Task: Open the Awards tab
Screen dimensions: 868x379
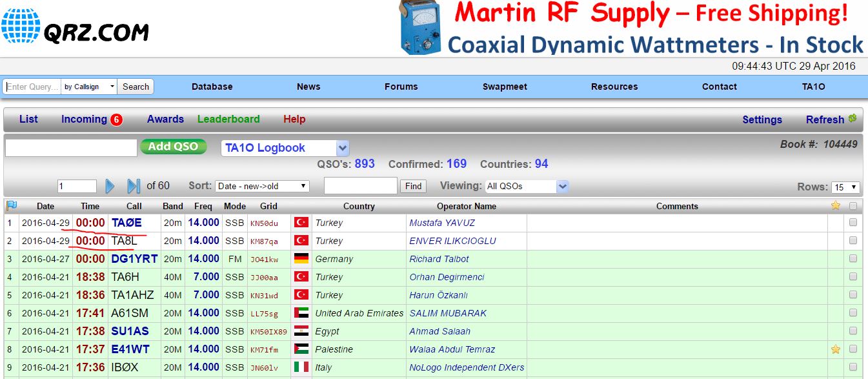Action: click(x=165, y=119)
